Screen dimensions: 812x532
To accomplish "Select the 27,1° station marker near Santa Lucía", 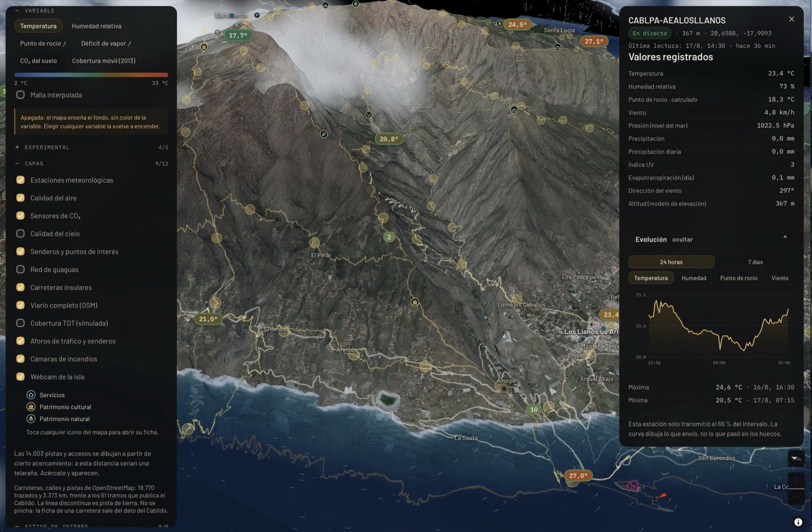I will pyautogui.click(x=594, y=41).
